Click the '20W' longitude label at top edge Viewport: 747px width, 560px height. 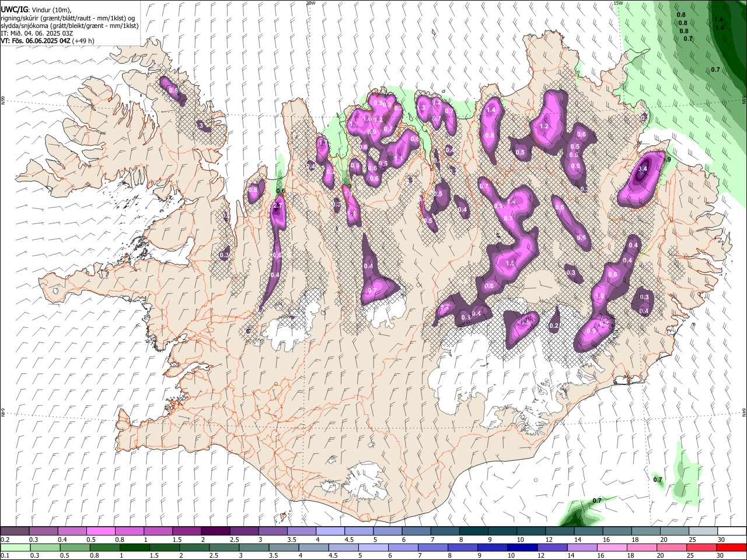point(310,3)
